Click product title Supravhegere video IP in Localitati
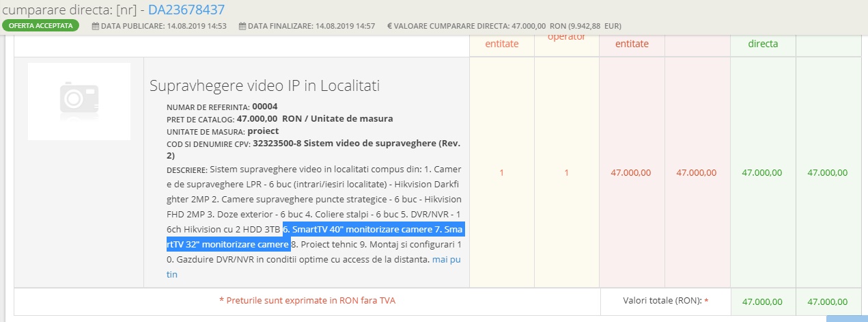868x322 pixels. point(264,85)
